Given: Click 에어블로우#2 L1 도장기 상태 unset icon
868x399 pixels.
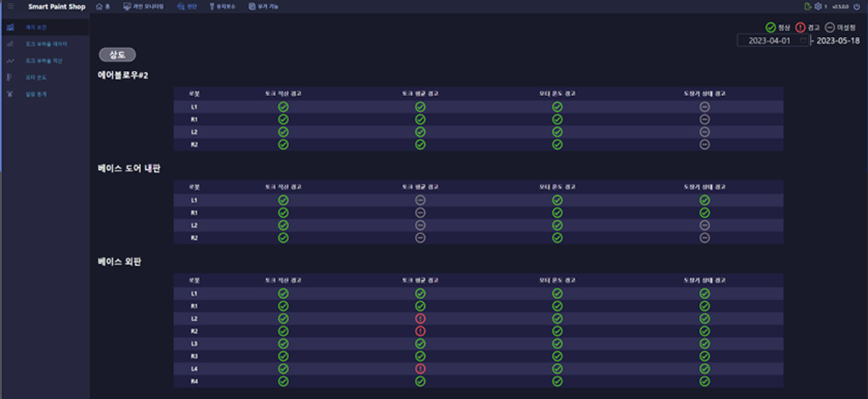Looking at the screenshot, I should [705, 107].
